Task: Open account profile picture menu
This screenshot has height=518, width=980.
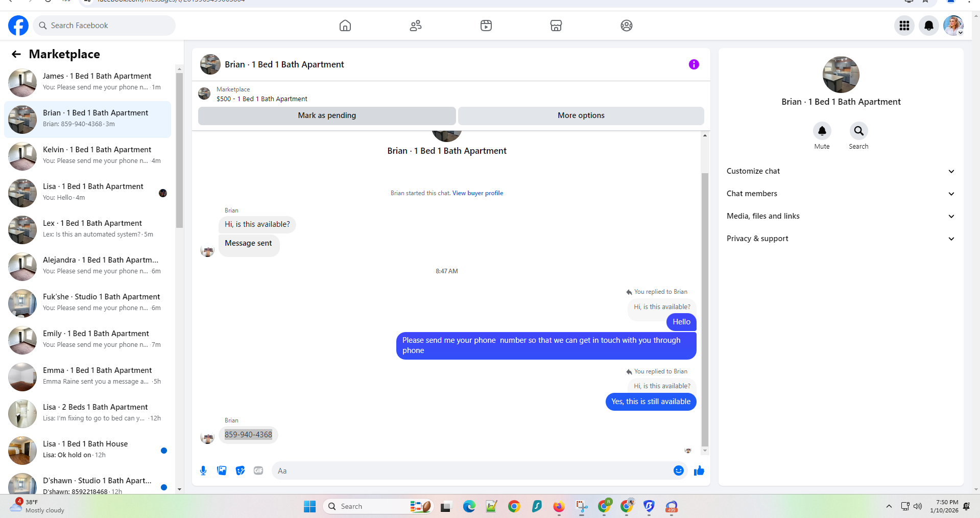Action: click(953, 26)
